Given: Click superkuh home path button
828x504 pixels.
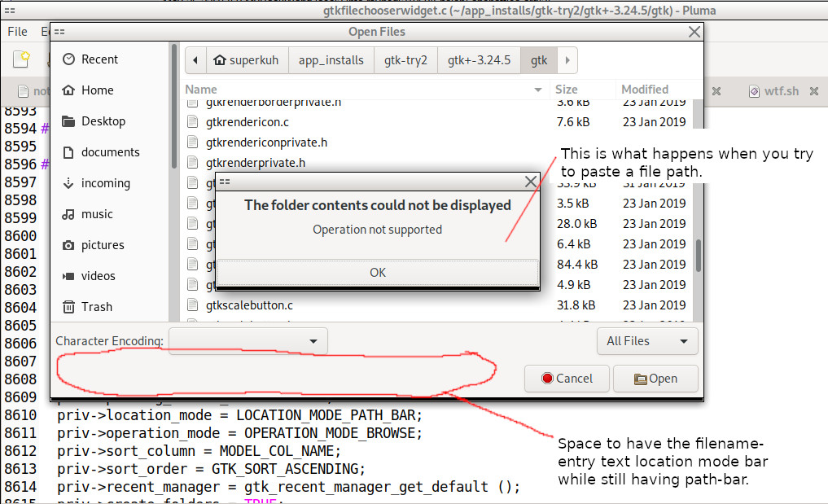Looking at the screenshot, I should (x=247, y=60).
